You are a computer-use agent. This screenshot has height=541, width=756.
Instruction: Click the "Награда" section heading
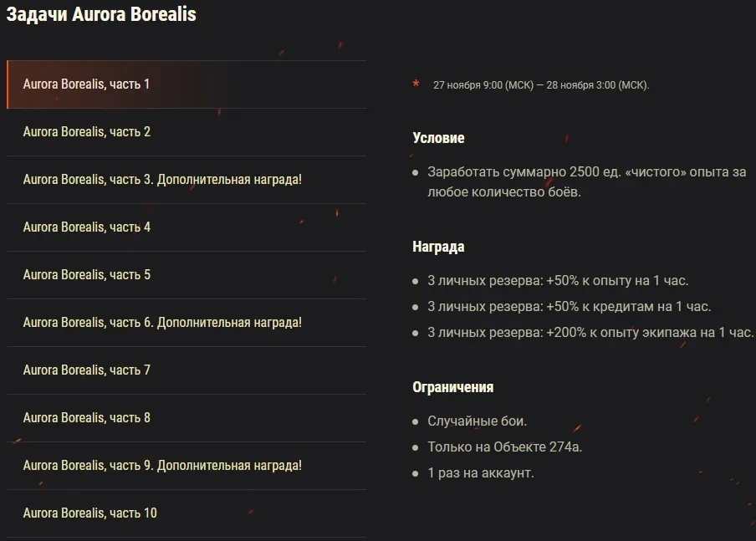click(438, 248)
